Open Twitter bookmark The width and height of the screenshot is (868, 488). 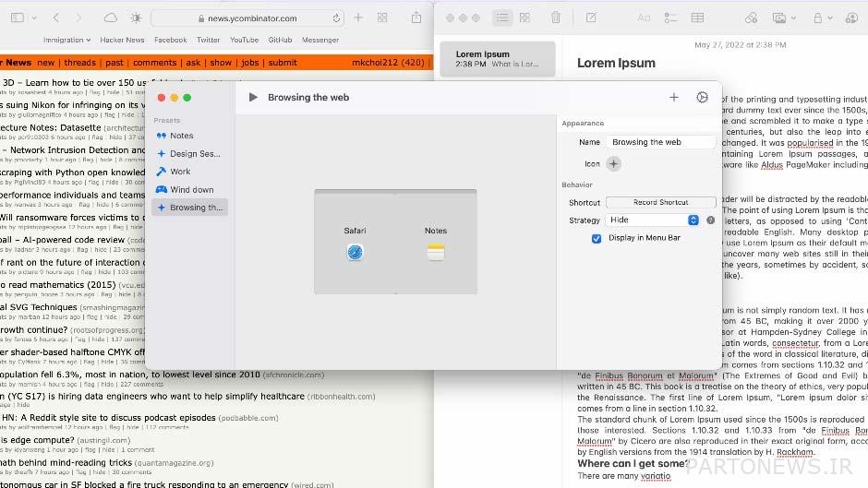[208, 40]
